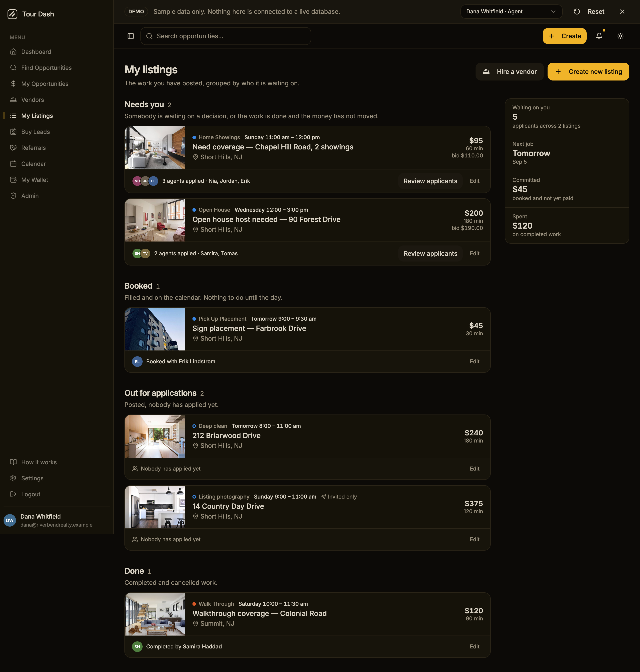Click the TV applicant avatar

pyautogui.click(x=145, y=254)
